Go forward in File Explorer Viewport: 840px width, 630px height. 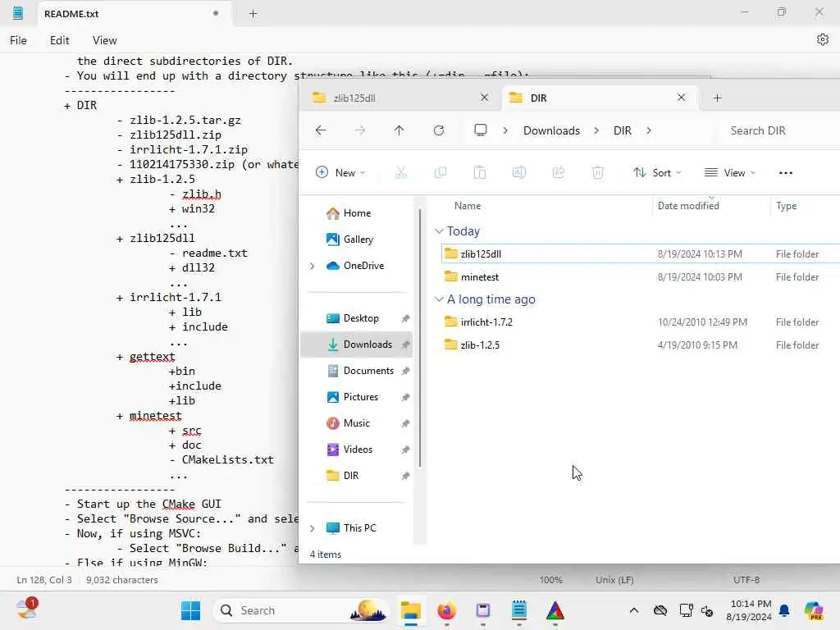[x=359, y=130]
